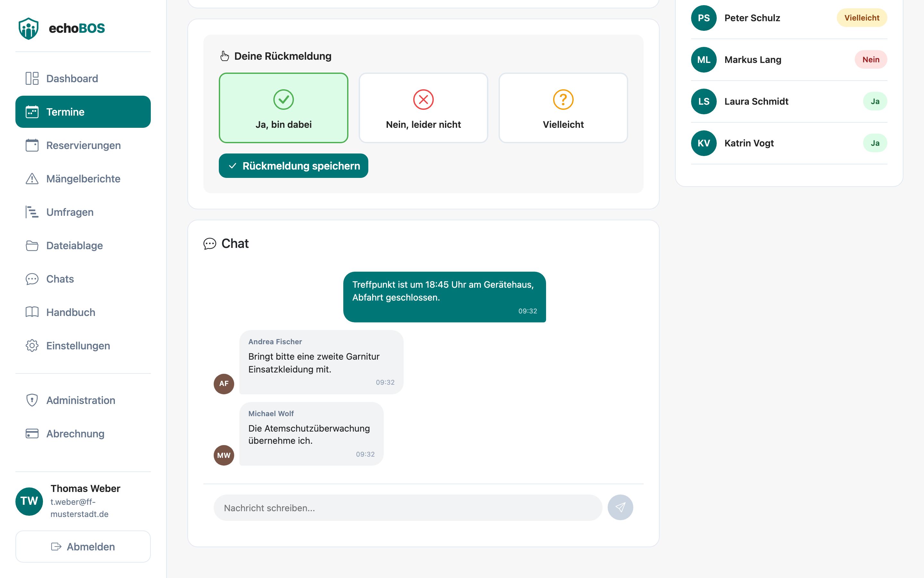Click the Dateiablage folder icon

pyautogui.click(x=32, y=245)
